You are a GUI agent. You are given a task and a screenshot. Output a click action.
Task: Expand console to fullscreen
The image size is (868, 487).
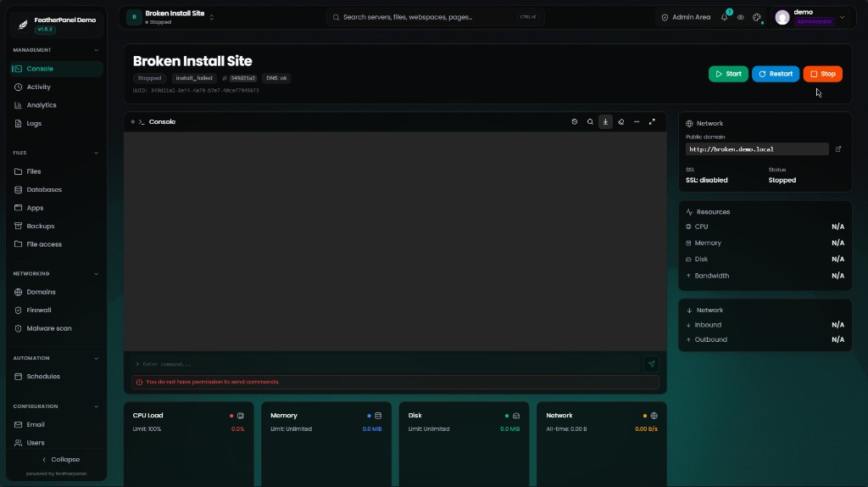(652, 122)
